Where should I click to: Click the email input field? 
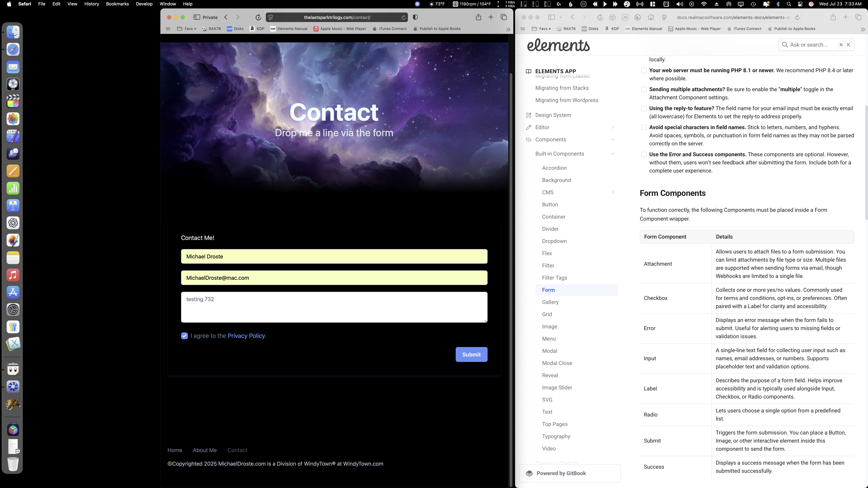(334, 278)
